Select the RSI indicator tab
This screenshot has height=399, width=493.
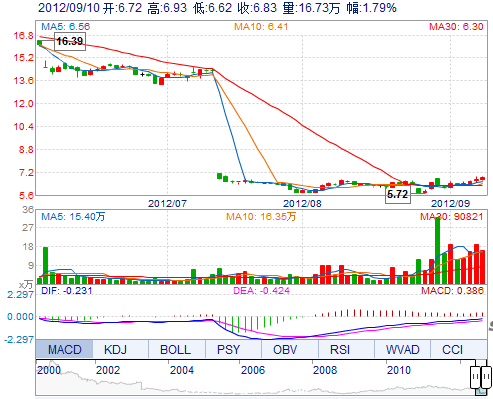(340, 349)
